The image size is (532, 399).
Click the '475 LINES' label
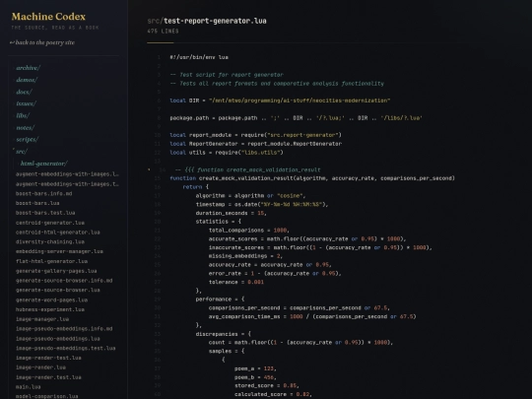[x=163, y=32]
